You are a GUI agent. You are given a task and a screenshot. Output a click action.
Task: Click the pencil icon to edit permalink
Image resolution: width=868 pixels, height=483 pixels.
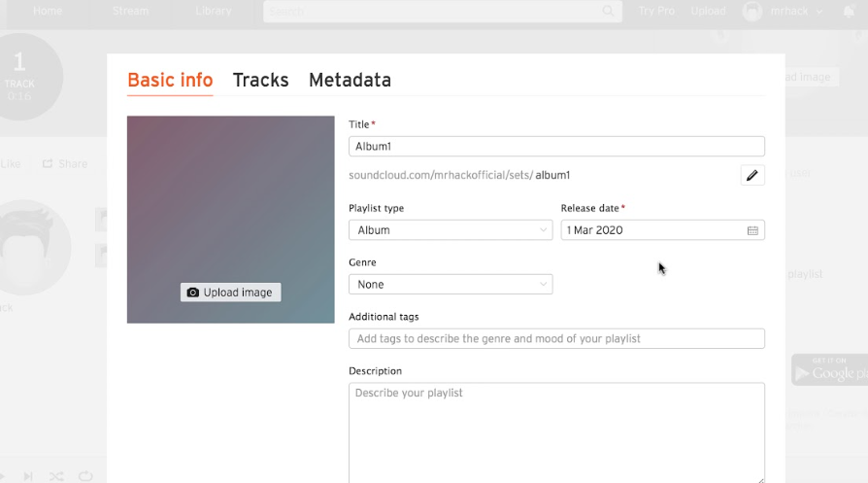(x=751, y=175)
